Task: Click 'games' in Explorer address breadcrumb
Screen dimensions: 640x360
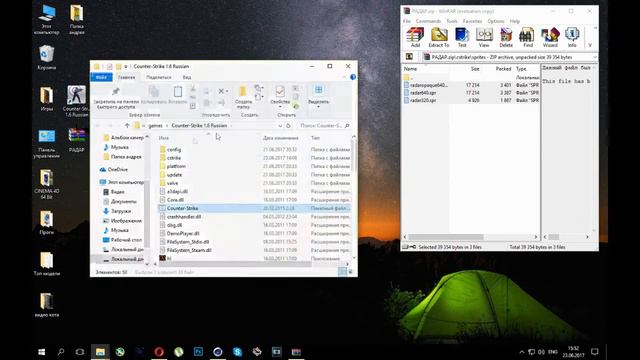Action: [155, 126]
